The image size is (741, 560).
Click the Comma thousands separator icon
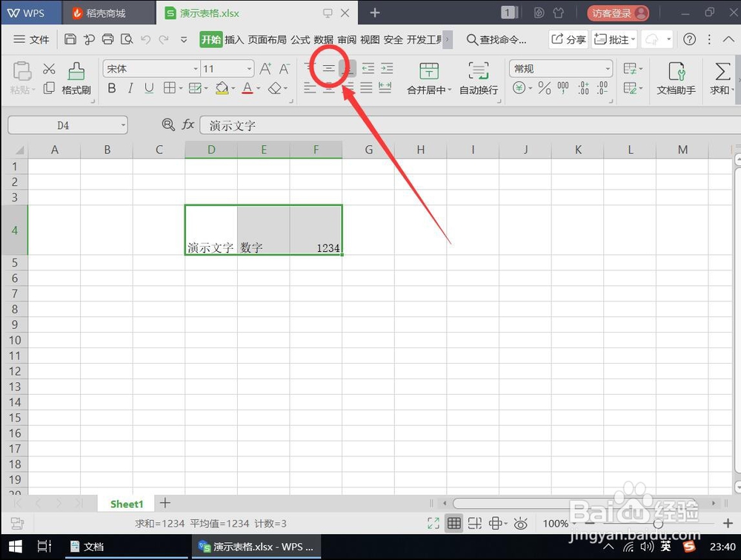562,88
